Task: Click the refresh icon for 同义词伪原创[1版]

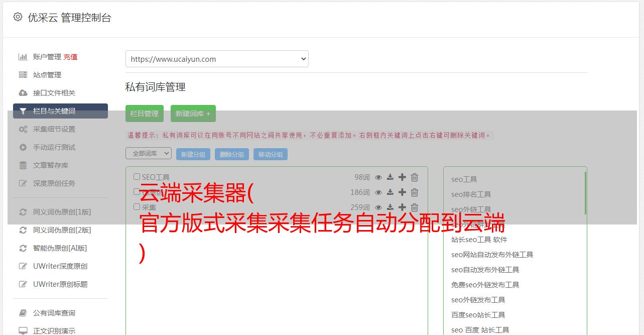Action: click(23, 212)
